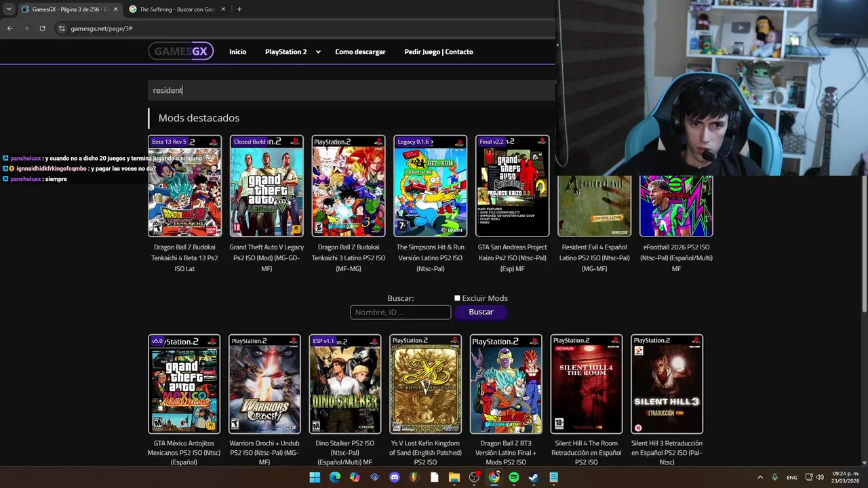Open Budokai Tenkaichi 3 Latino cover
Image resolution: width=868 pixels, height=488 pixels.
349,186
